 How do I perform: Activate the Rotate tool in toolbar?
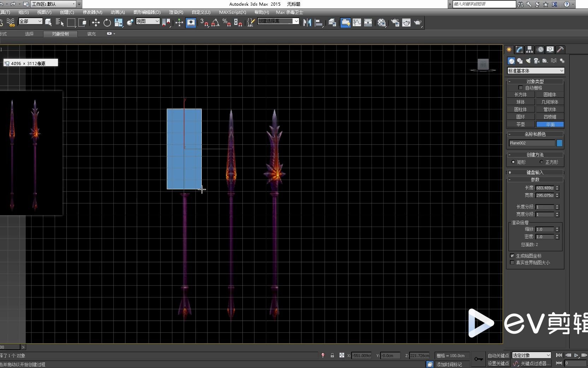(x=107, y=23)
